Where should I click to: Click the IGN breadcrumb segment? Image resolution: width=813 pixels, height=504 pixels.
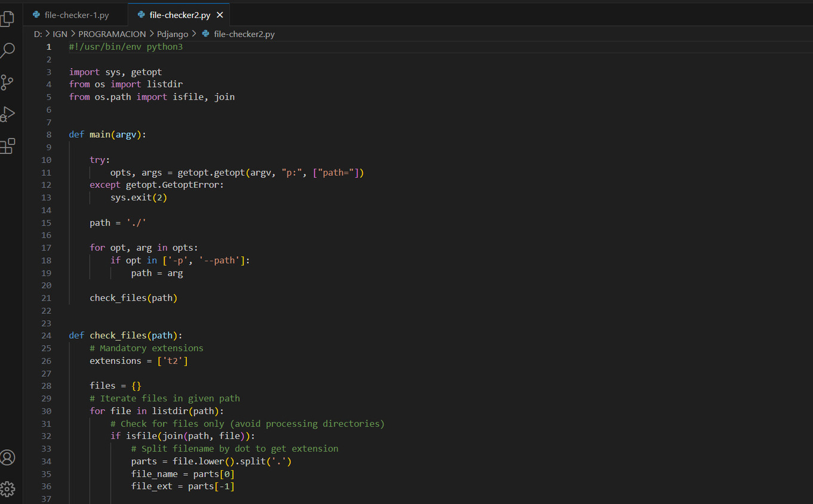(60, 34)
